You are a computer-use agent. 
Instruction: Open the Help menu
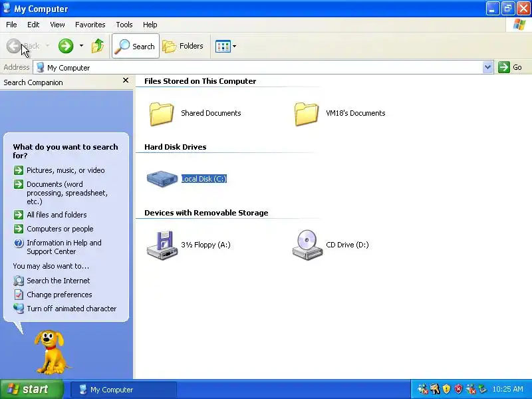coord(150,25)
